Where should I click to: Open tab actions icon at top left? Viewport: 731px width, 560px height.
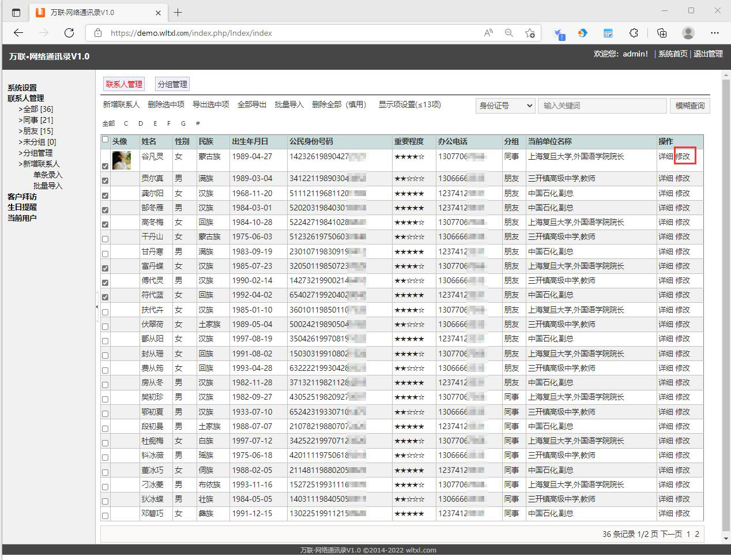click(16, 12)
